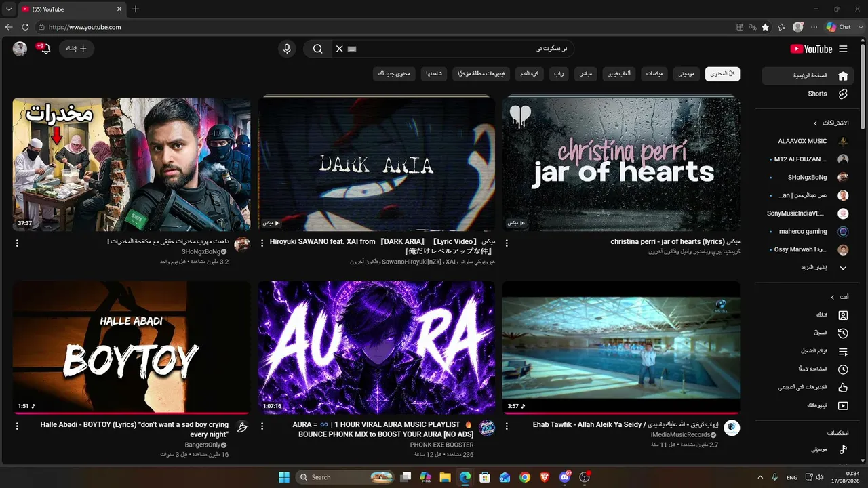
Task: Select the Video games (ألعاب فيديو) chip
Action: [x=620, y=73]
